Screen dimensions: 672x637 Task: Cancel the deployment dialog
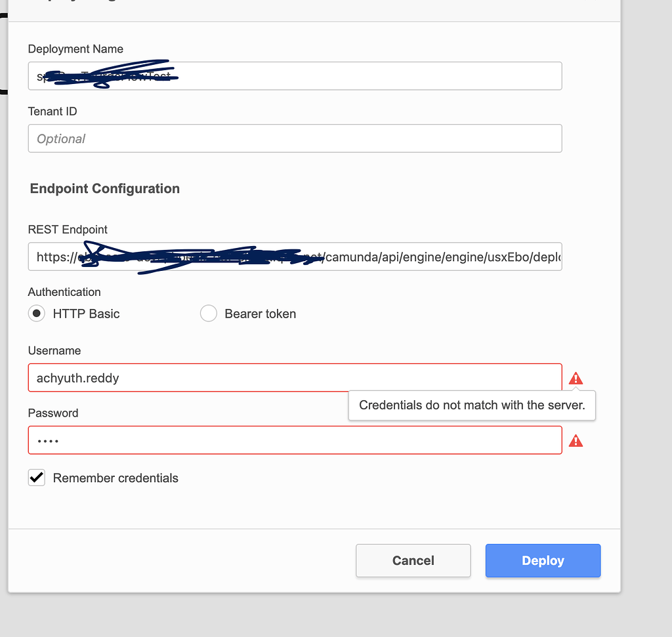(x=413, y=560)
